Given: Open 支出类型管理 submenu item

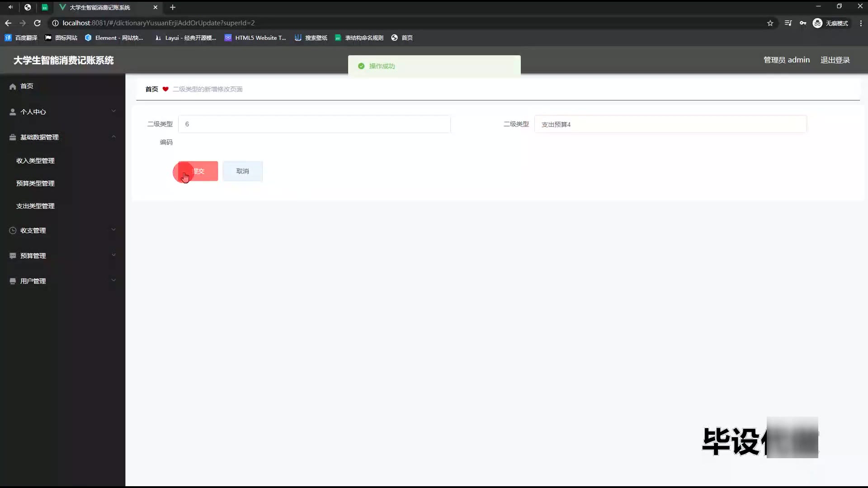Looking at the screenshot, I should (35, 206).
